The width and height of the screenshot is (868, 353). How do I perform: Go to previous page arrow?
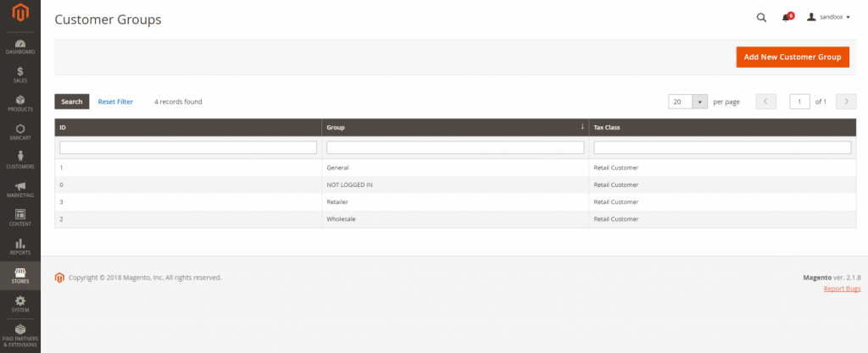[765, 102]
